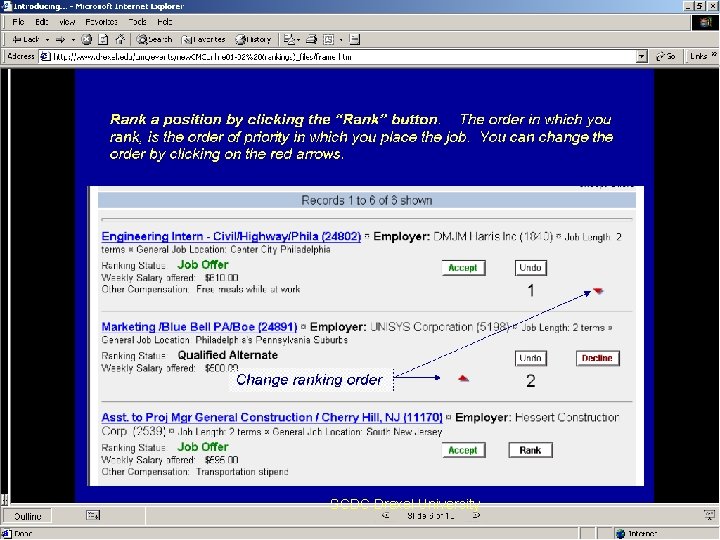Open the Search pane from the toolbar
The height and width of the screenshot is (540, 720).
(x=155, y=39)
